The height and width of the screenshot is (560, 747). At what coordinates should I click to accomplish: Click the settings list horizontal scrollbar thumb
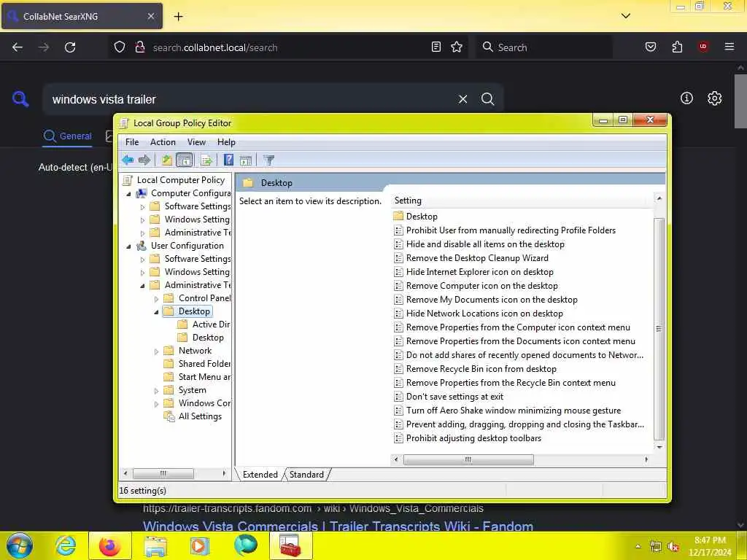click(468, 459)
